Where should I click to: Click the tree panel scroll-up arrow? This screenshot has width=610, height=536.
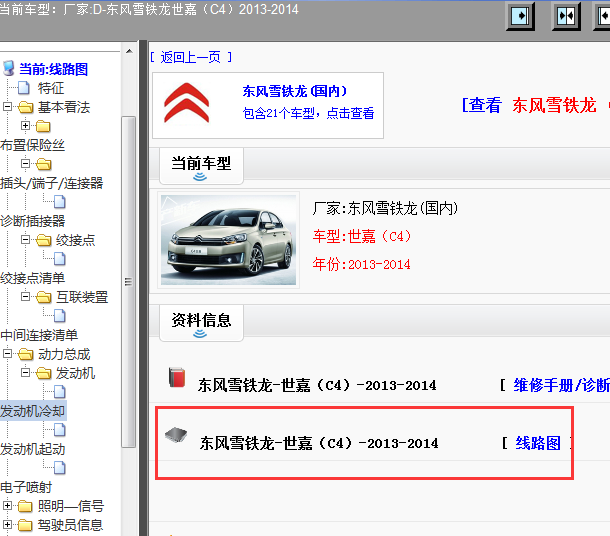[x=129, y=51]
